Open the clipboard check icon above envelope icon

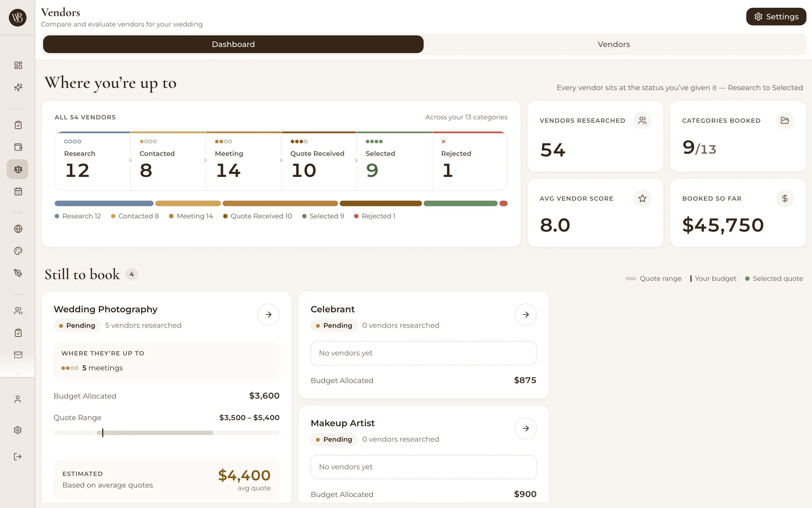pos(18,333)
